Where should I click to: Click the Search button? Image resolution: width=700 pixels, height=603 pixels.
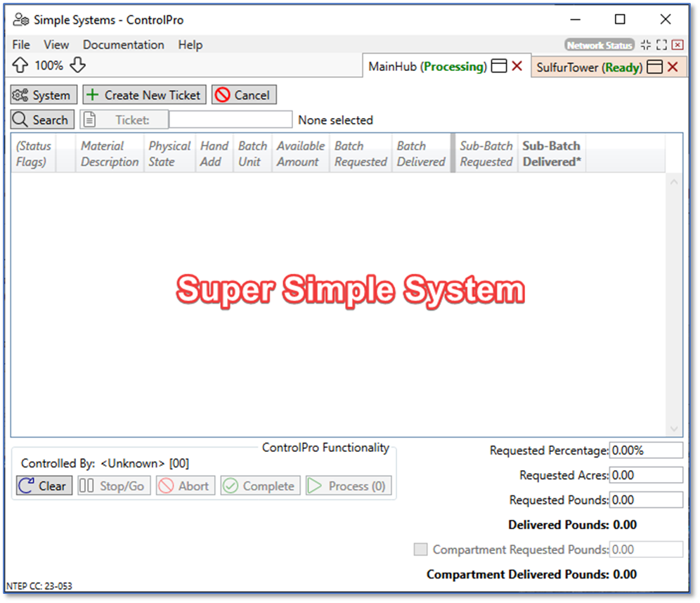coord(42,120)
